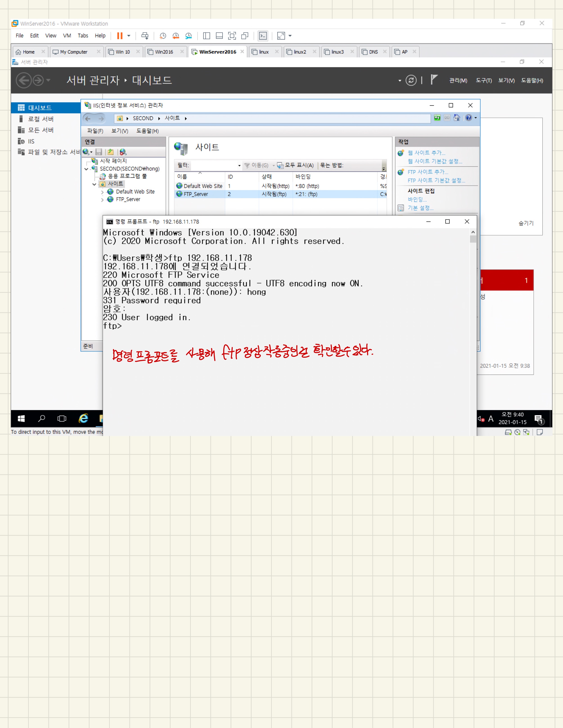Viewport: 563px width, 728px height.
Task: Click 바인딩 link under 사이트 편집
Action: (417, 199)
